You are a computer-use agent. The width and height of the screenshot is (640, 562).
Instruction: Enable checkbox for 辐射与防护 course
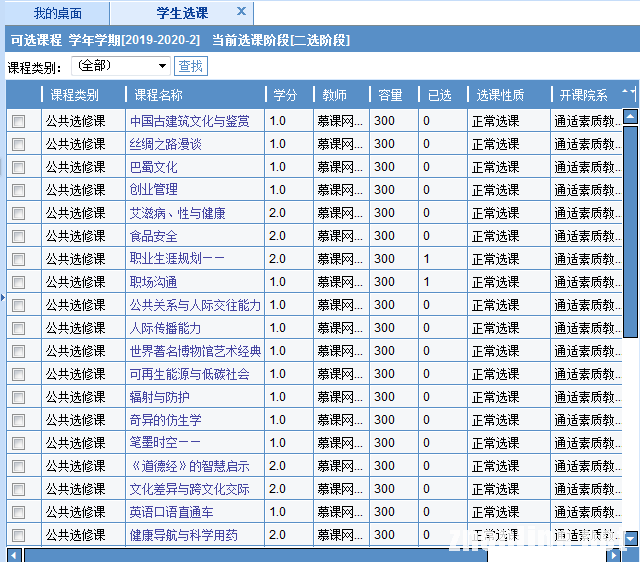[x=18, y=397]
